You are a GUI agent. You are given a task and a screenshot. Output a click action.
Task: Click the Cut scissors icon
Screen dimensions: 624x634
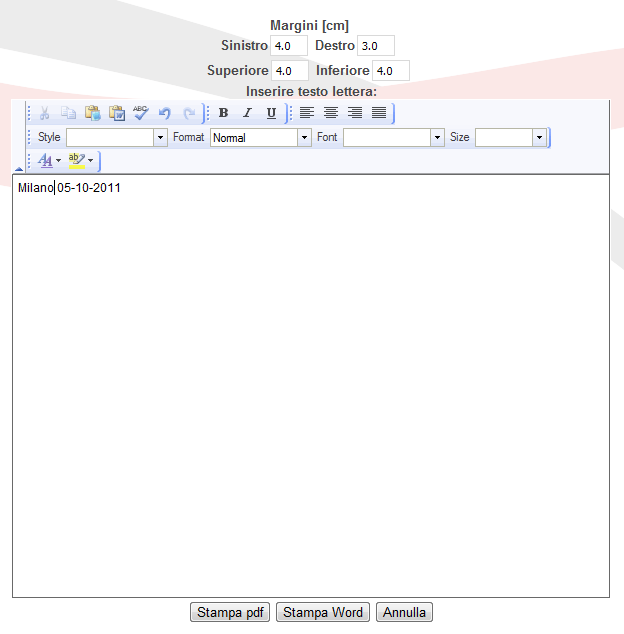pyautogui.click(x=44, y=113)
